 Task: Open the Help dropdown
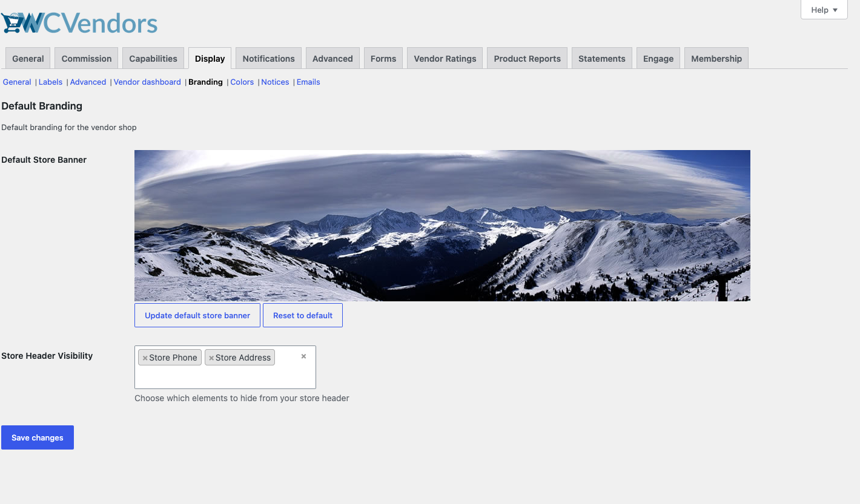824,10
